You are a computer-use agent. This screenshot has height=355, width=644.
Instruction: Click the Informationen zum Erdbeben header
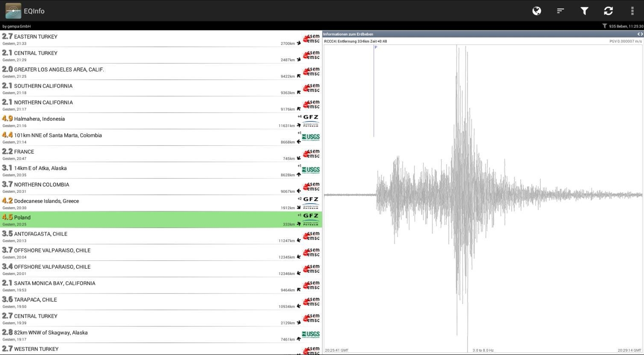click(x=348, y=34)
